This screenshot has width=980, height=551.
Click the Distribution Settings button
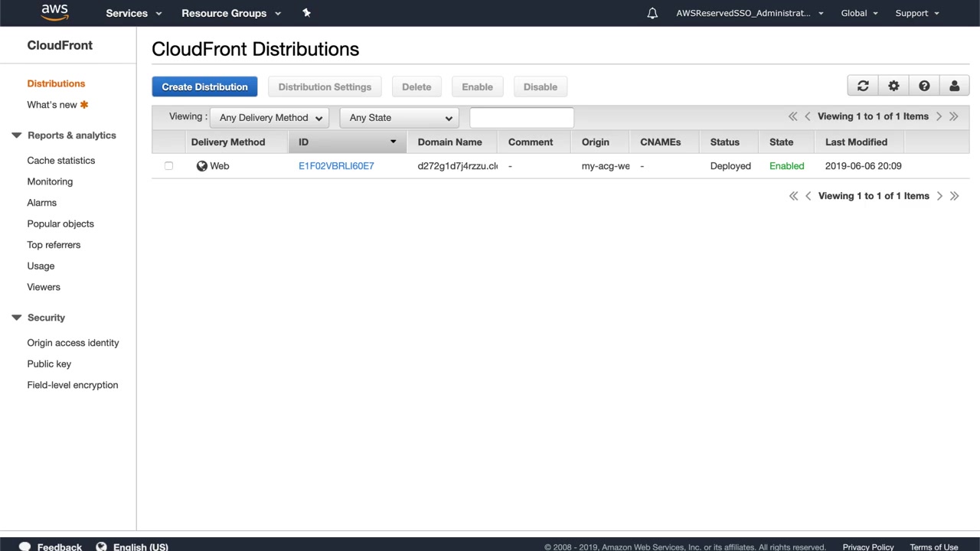click(325, 86)
